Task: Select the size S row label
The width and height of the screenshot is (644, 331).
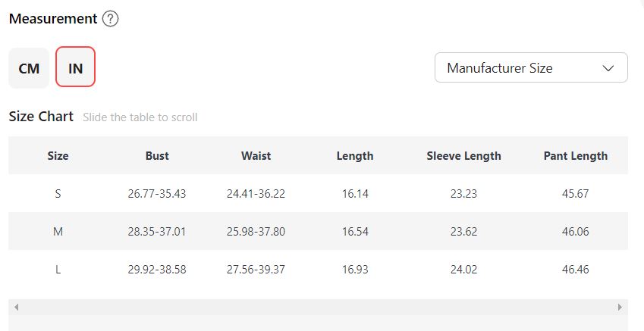Action: (x=58, y=193)
